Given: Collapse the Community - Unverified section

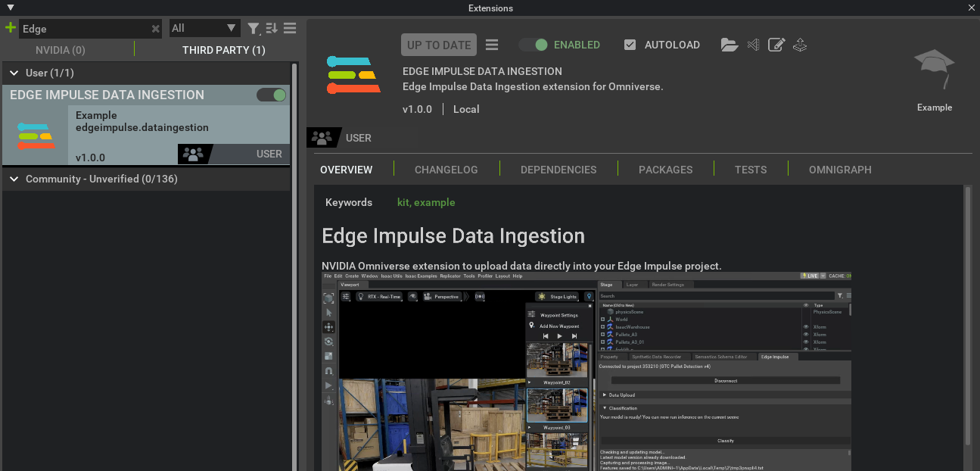Looking at the screenshot, I should (x=14, y=179).
